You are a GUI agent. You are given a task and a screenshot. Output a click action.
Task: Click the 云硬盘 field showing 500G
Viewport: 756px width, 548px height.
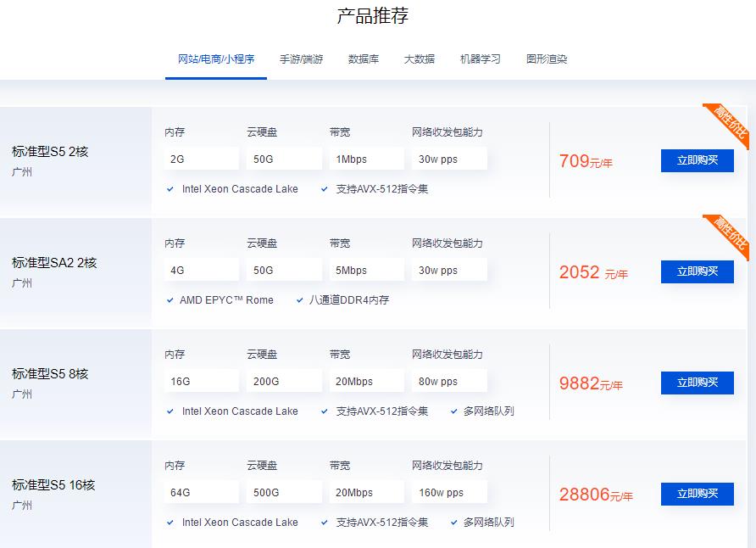[284, 492]
